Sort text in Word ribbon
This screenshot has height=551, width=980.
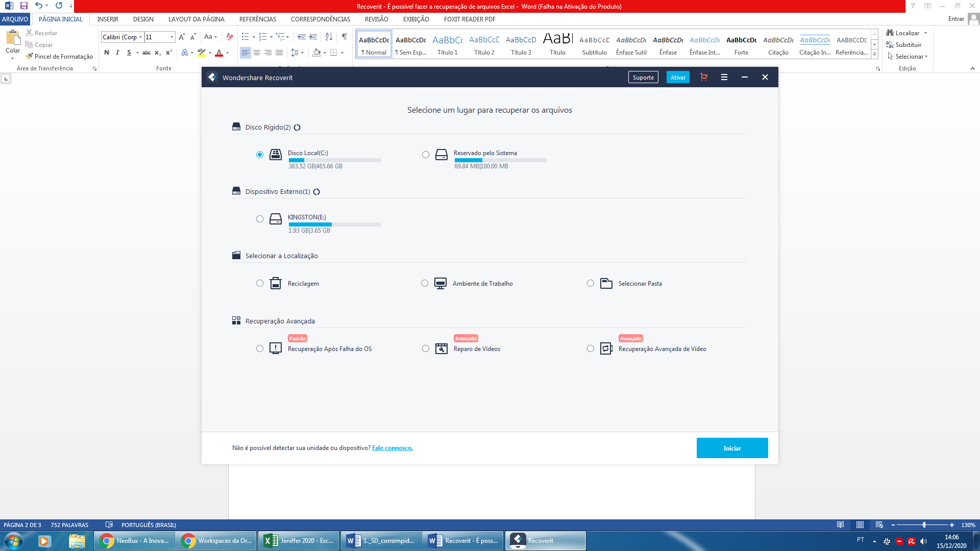pyautogui.click(x=329, y=37)
